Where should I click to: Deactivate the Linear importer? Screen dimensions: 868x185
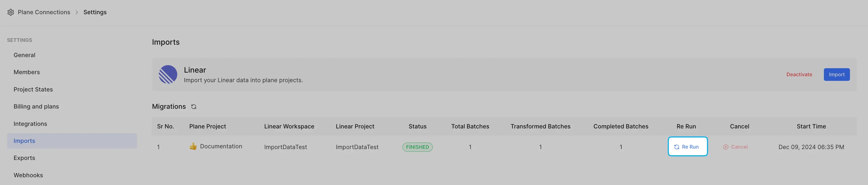799,75
